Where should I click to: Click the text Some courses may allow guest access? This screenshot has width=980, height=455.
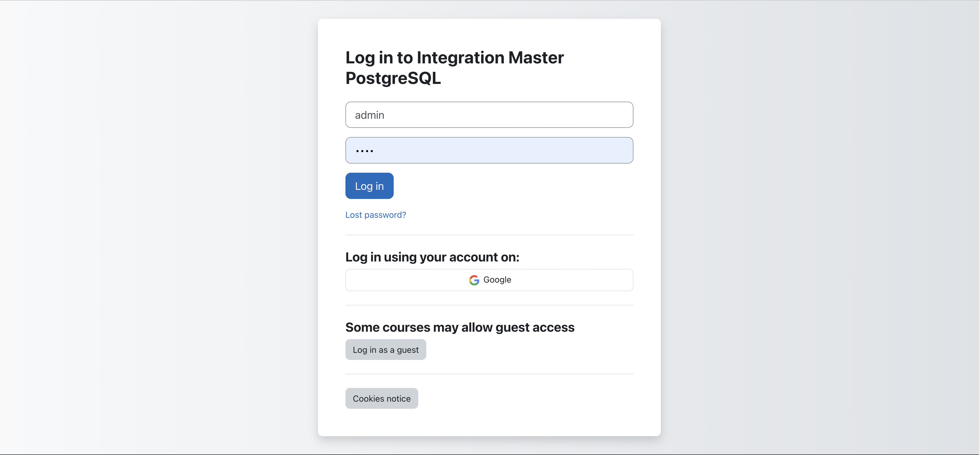(460, 328)
